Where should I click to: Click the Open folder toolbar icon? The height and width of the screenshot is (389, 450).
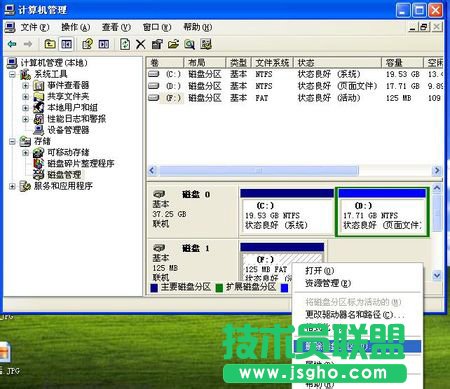(x=173, y=44)
